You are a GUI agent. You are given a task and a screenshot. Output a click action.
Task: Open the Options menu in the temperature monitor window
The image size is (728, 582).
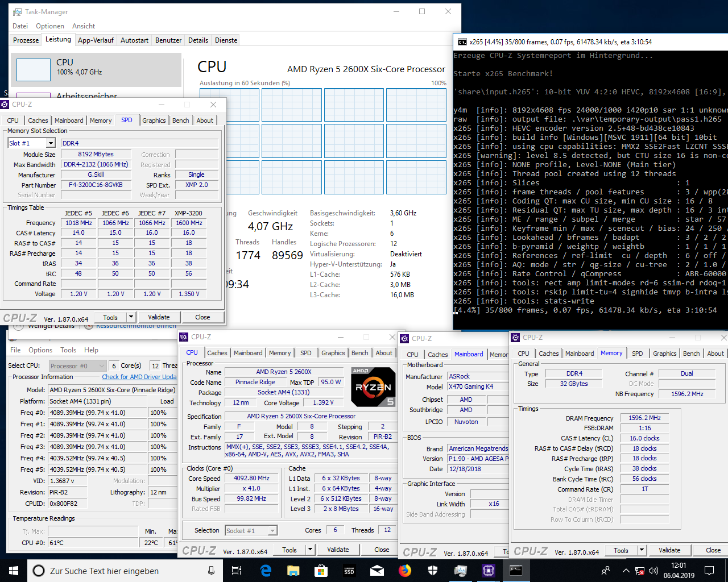click(x=40, y=350)
